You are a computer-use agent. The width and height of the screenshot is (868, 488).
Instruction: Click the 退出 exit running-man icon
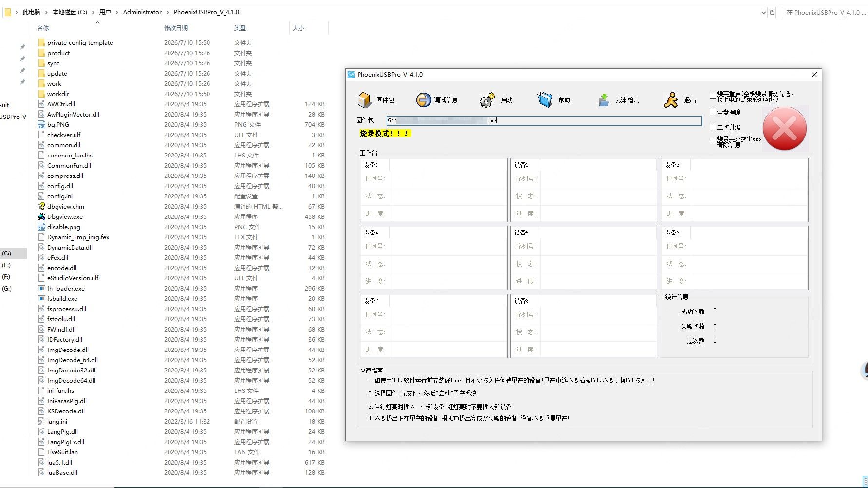[671, 100]
